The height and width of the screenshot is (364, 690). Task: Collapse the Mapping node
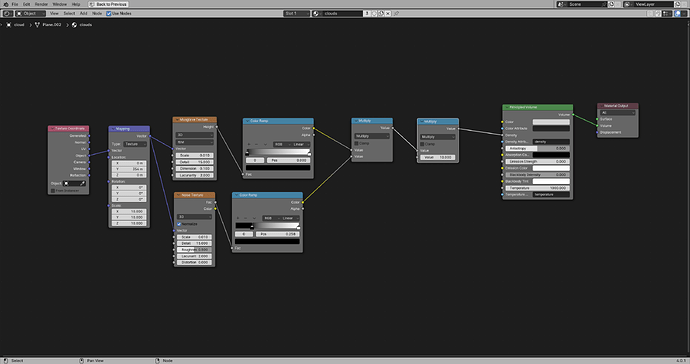(x=113, y=129)
